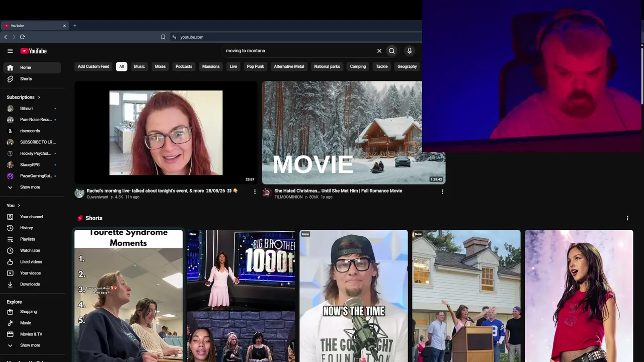Expand Show more under Explore
Screen dimensions: 644x362
(x=32, y=345)
